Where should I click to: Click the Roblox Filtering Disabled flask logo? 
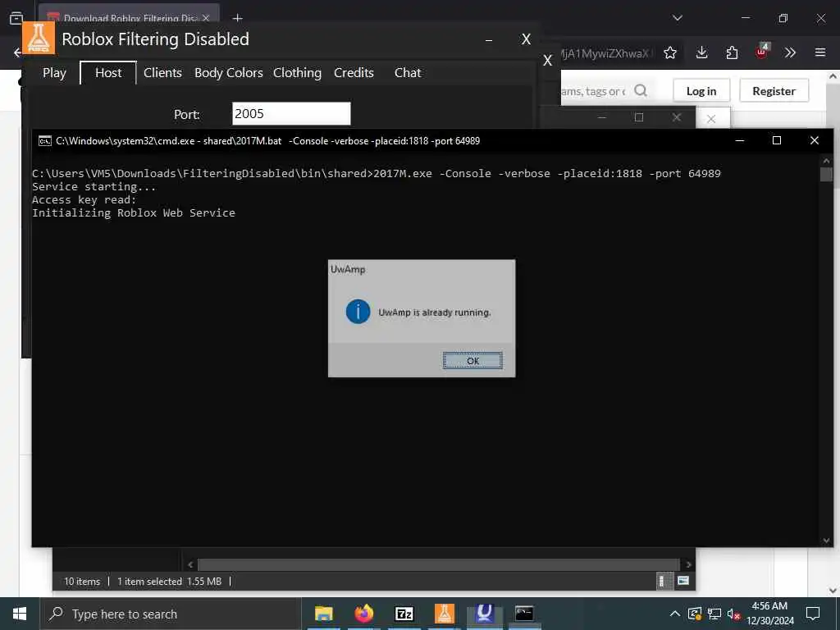click(x=39, y=38)
